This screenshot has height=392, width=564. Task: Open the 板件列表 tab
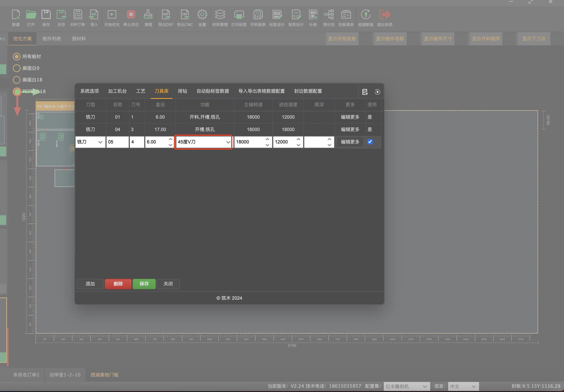pyautogui.click(x=52, y=39)
